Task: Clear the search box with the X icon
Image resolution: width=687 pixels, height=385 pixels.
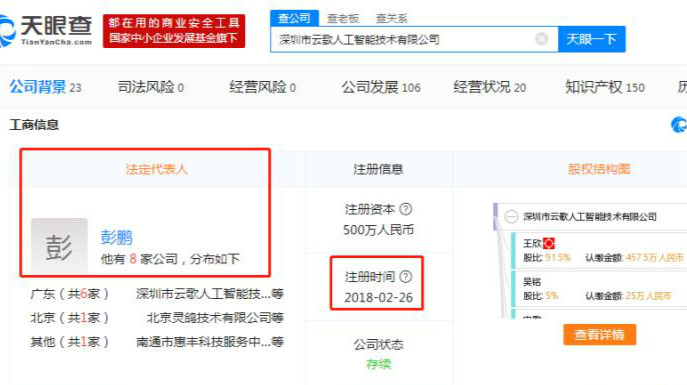Action: pos(542,39)
